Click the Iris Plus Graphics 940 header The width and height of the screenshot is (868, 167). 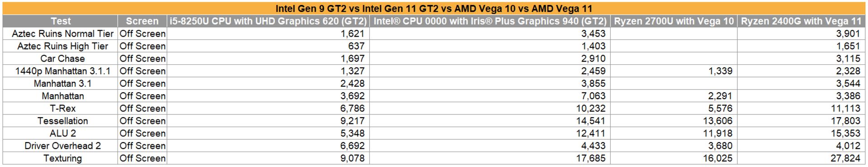click(x=490, y=21)
